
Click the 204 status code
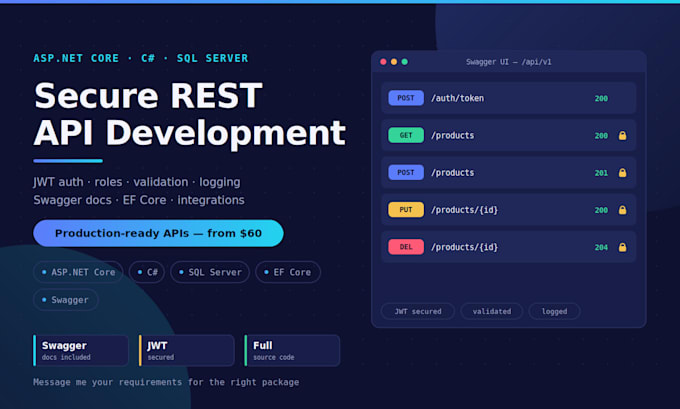[601, 248]
